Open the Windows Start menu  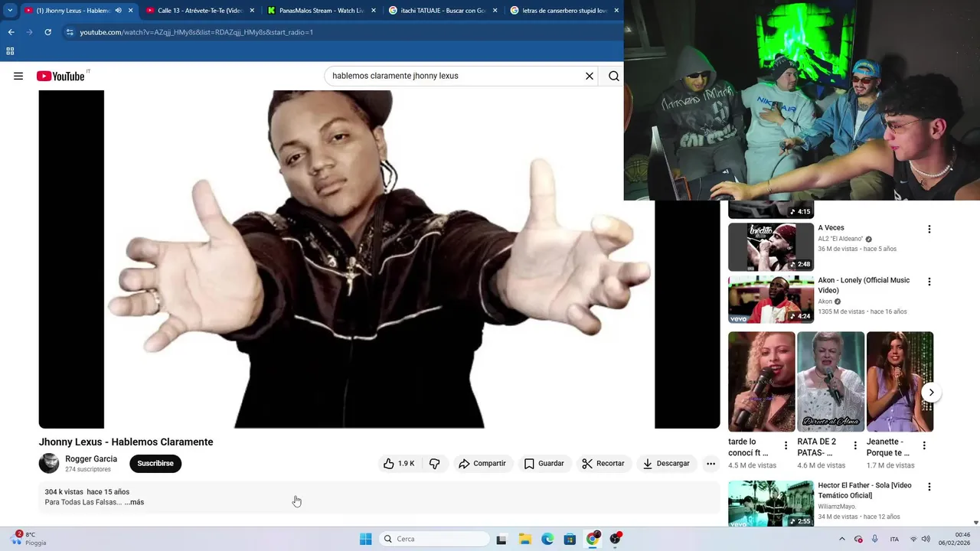pyautogui.click(x=365, y=539)
